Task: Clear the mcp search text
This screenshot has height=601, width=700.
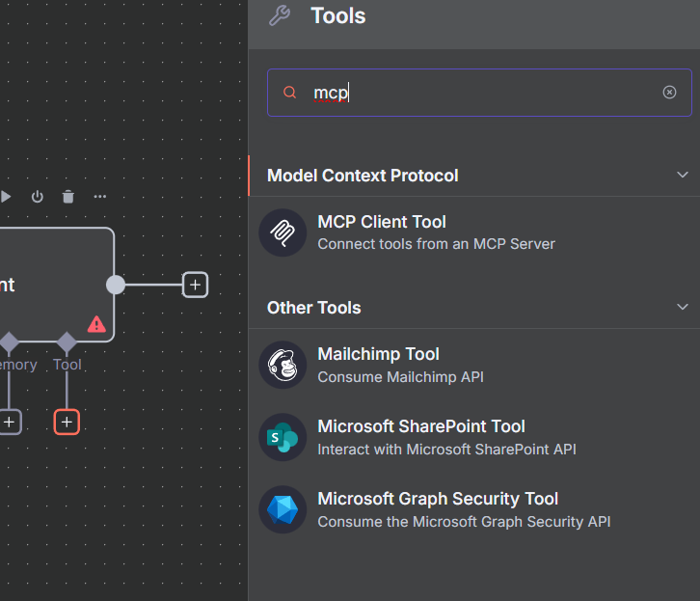Action: tap(669, 93)
